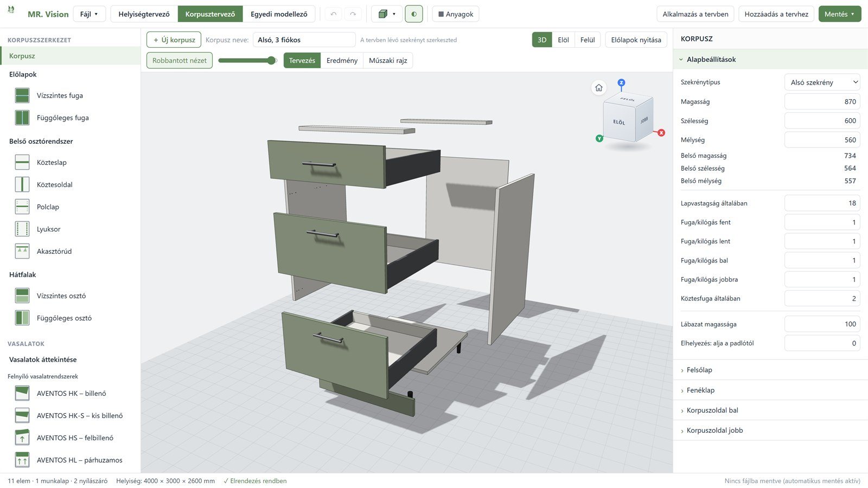Click Hozzáadás a tervhez button

(x=776, y=14)
